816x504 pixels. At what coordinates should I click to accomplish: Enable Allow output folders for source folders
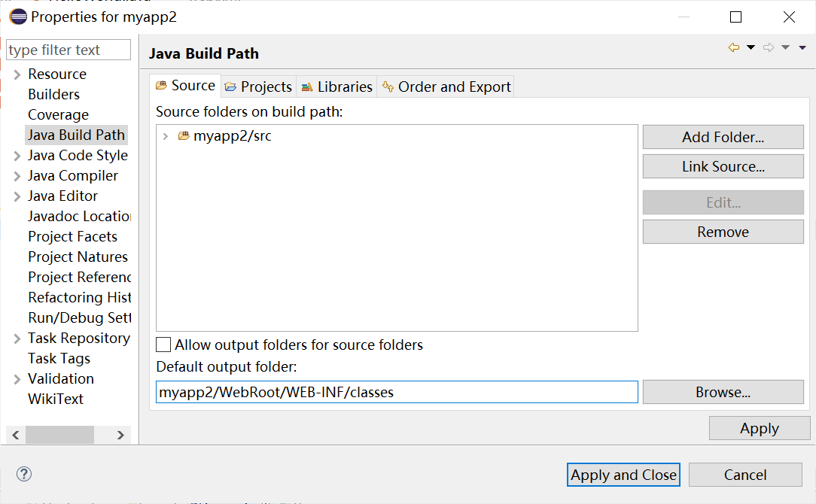[163, 345]
